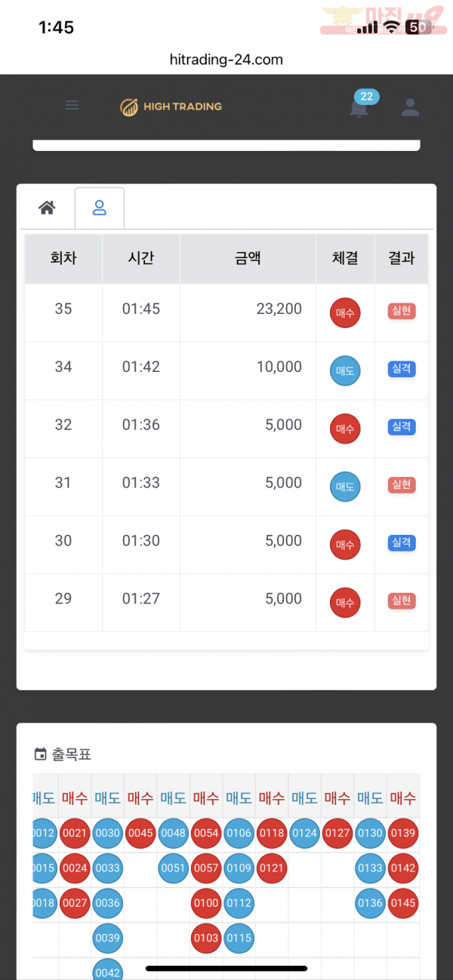453x980 pixels.
Task: Open the user profile icon in header
Action: pos(410,107)
